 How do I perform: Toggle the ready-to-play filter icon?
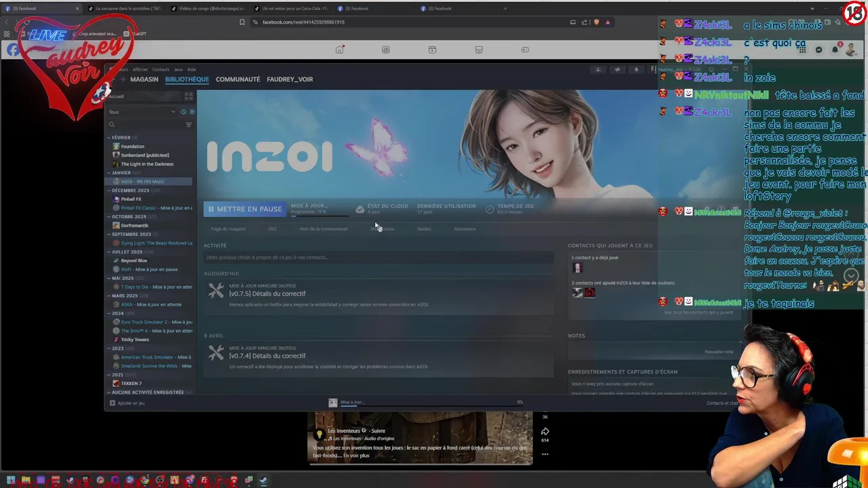(192, 112)
